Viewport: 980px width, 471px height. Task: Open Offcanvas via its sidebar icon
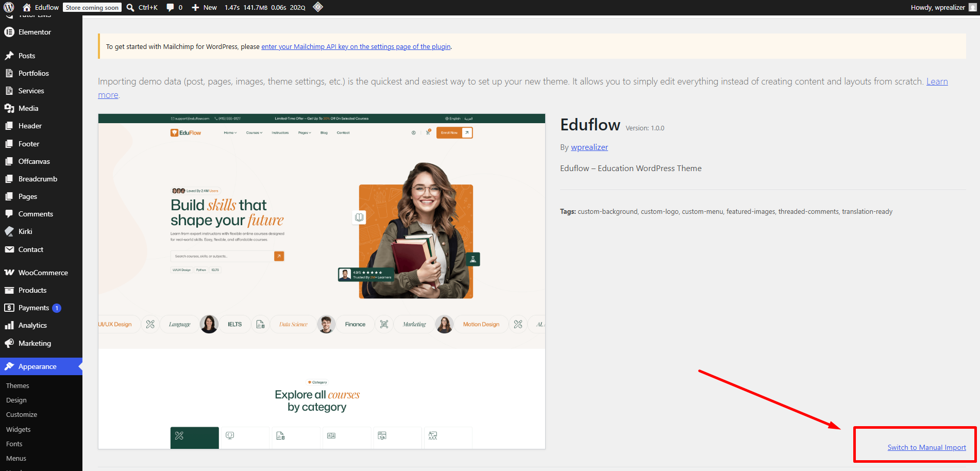(9, 161)
